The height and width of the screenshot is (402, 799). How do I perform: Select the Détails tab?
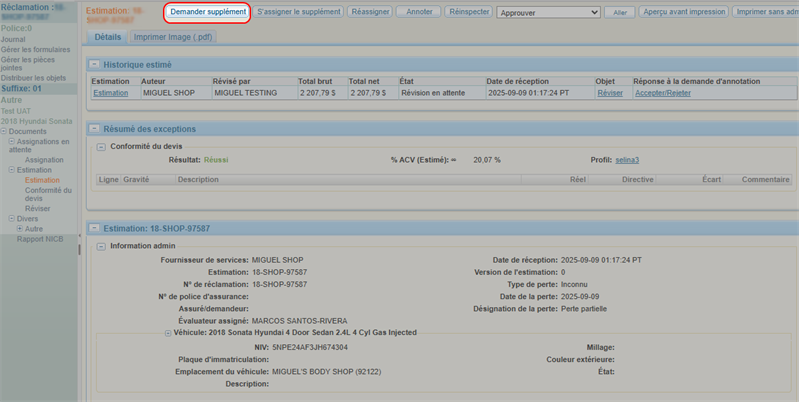(107, 37)
